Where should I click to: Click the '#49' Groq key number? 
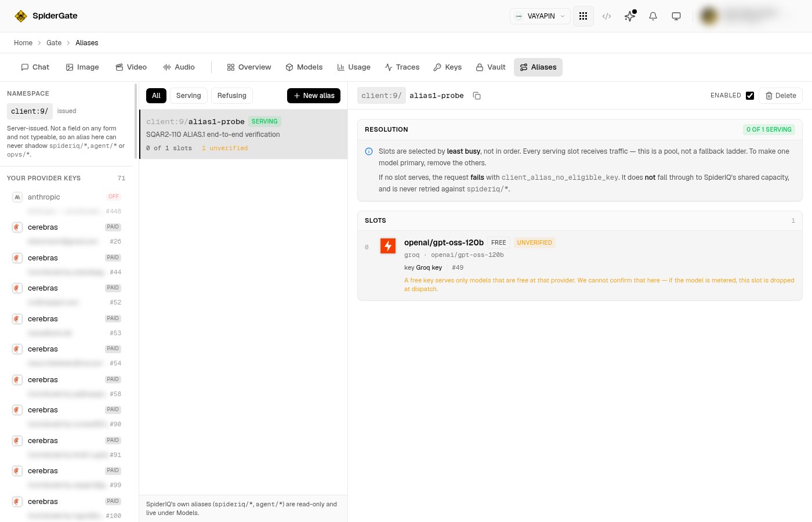458,268
